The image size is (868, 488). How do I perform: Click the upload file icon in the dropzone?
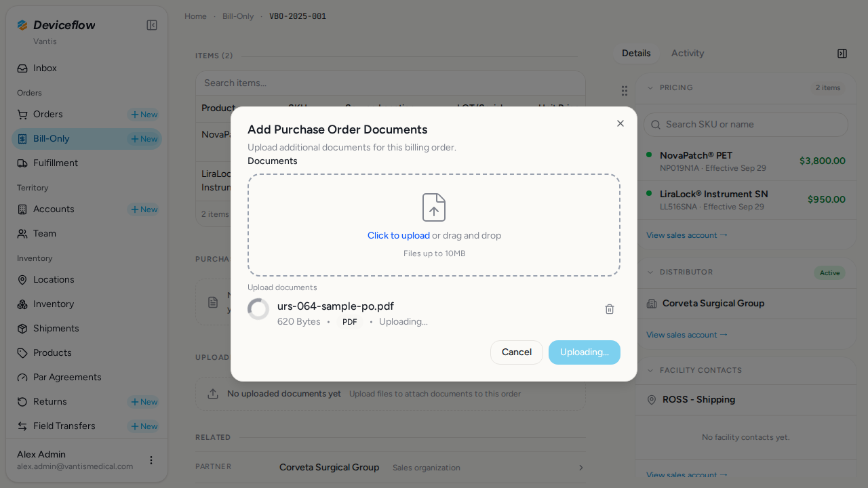pyautogui.click(x=434, y=207)
